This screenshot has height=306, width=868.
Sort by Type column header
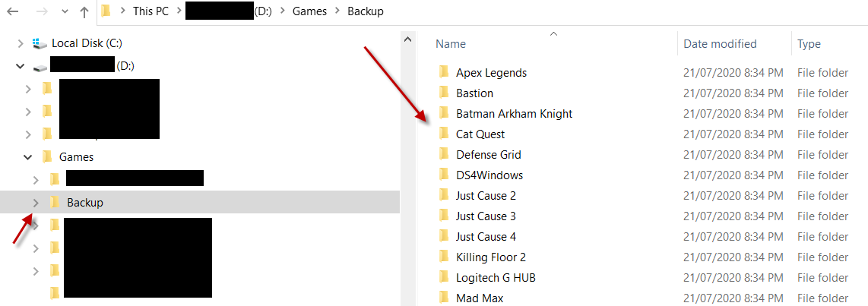(809, 44)
